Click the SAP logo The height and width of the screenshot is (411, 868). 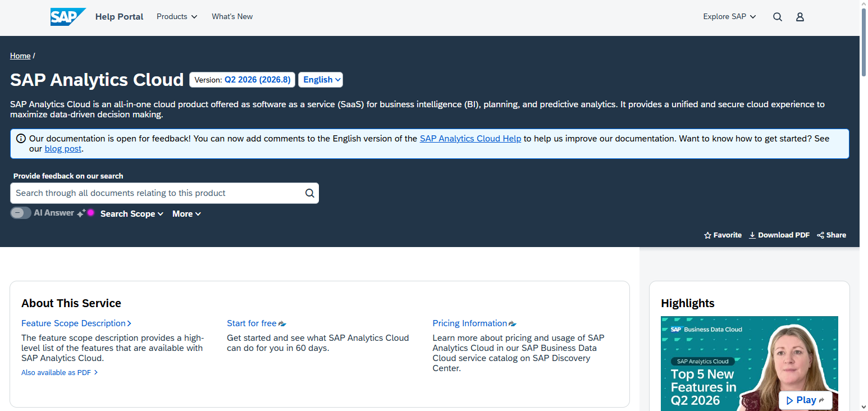point(68,17)
